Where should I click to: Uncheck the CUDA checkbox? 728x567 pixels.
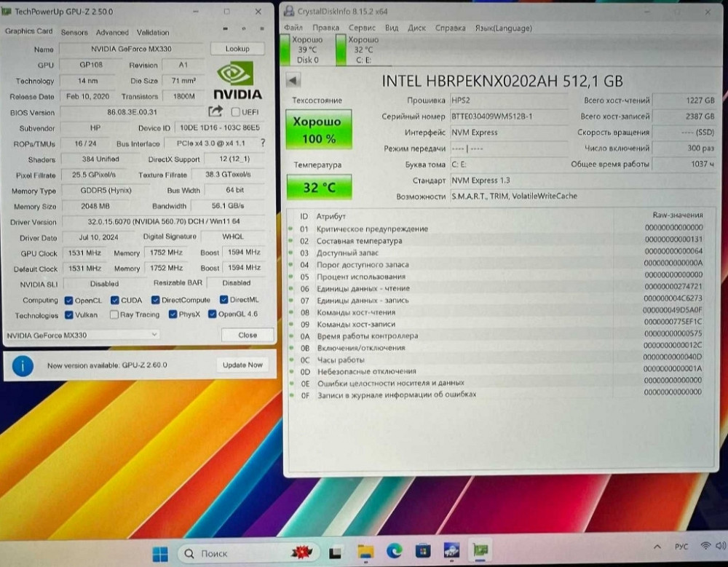tap(115, 300)
